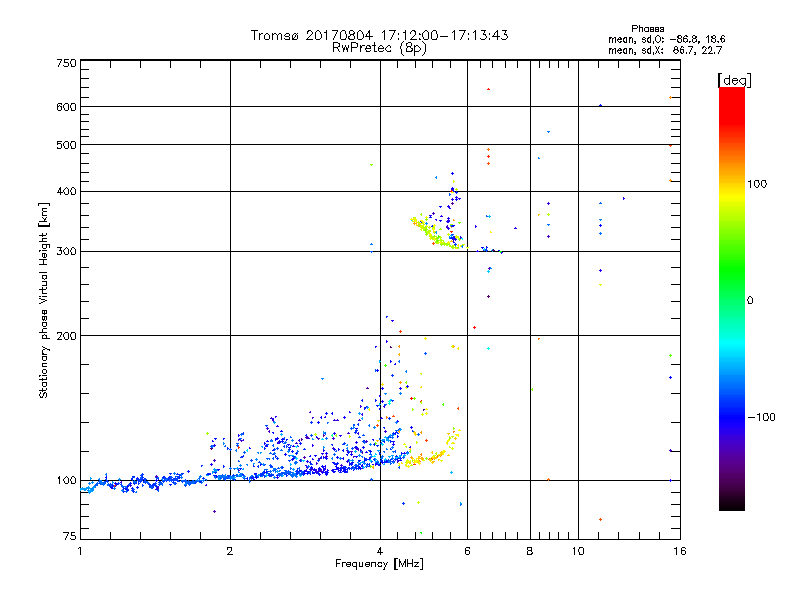Click the 'mean, sd,O: -86.8, 18.6' line
Image resolution: width=800 pixels, height=600 pixels.
[x=666, y=39]
